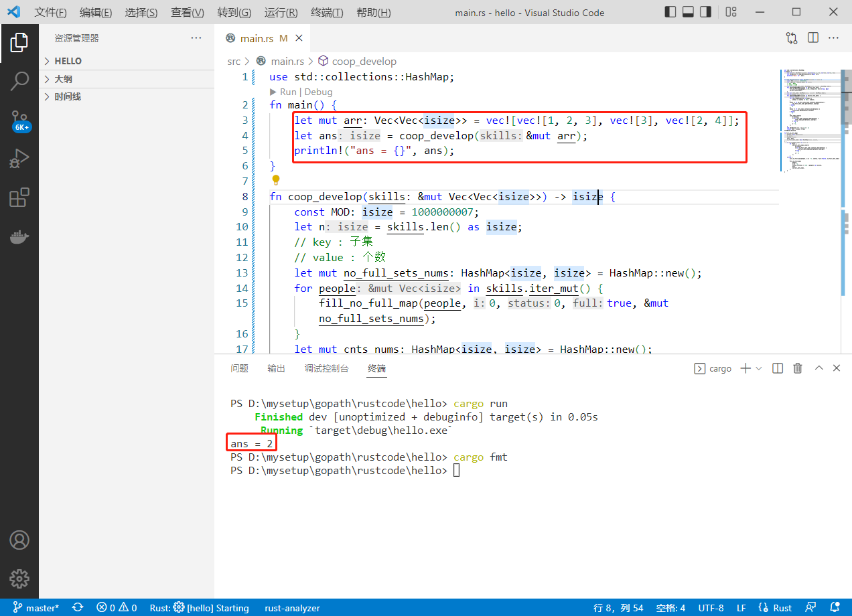Open the Run and Debug view
Screen dimensions: 852x616
pos(19,159)
